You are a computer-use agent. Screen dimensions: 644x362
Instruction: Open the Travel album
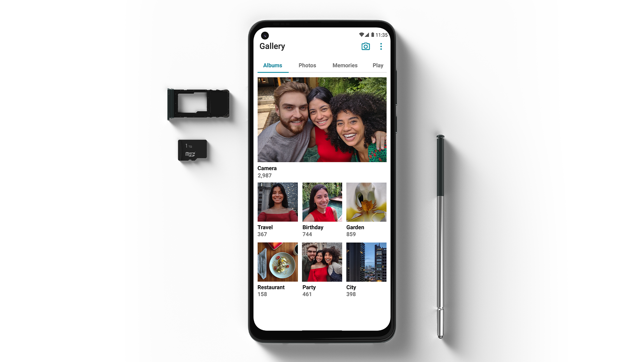pyautogui.click(x=277, y=201)
